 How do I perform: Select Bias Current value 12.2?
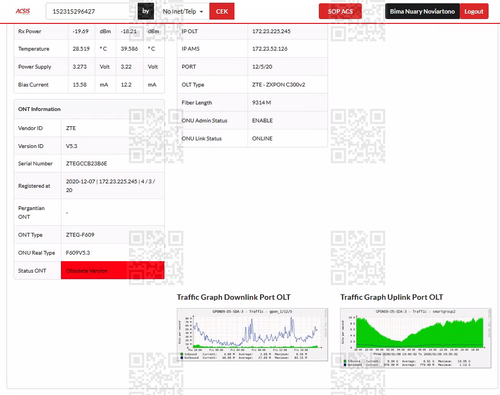coord(126,85)
